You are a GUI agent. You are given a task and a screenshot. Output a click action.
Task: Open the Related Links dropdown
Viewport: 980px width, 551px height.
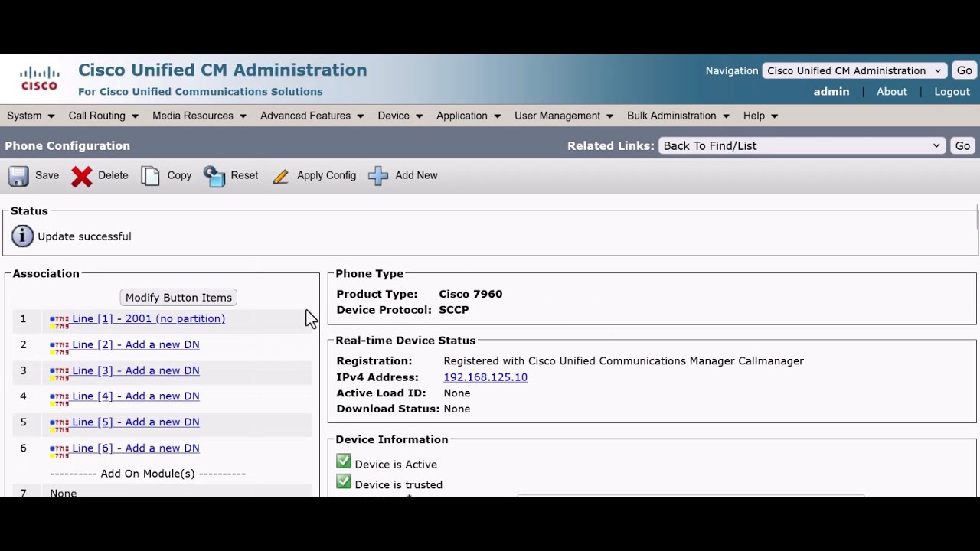click(802, 145)
